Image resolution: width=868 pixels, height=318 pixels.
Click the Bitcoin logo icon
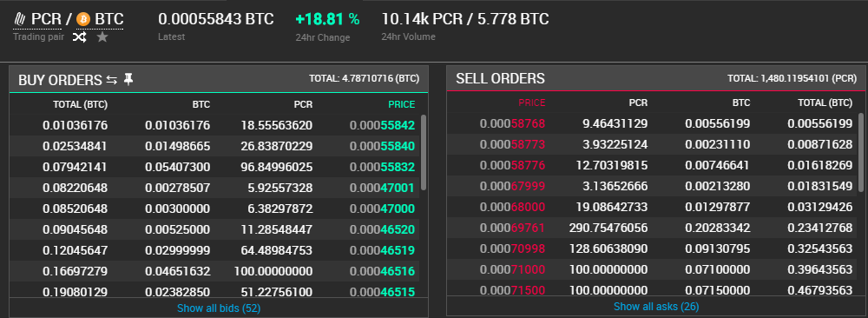[x=83, y=19]
